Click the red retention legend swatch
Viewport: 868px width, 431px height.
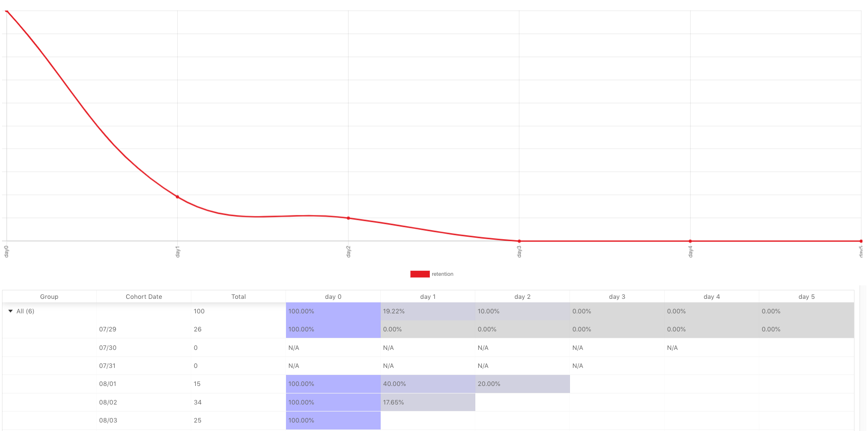pos(420,274)
